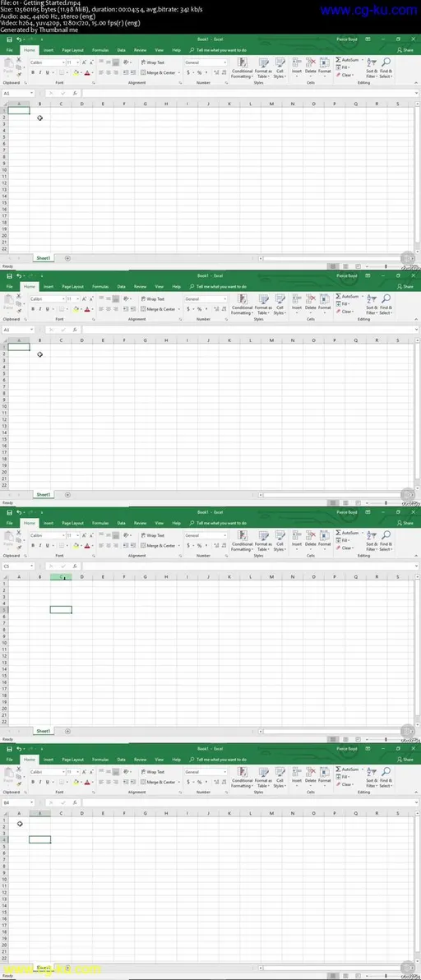Toggle Italic in frame with Name Box B4
This screenshot has height=980, width=421.
(x=40, y=782)
